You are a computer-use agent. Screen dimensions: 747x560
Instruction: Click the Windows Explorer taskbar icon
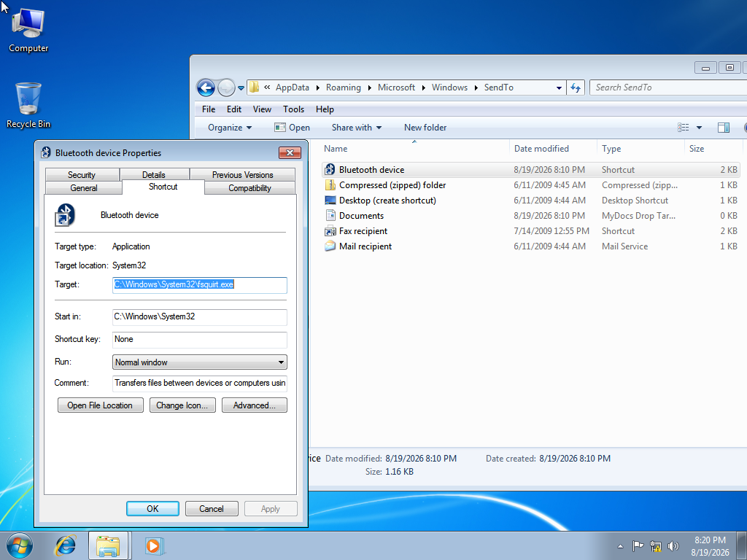pos(108,545)
